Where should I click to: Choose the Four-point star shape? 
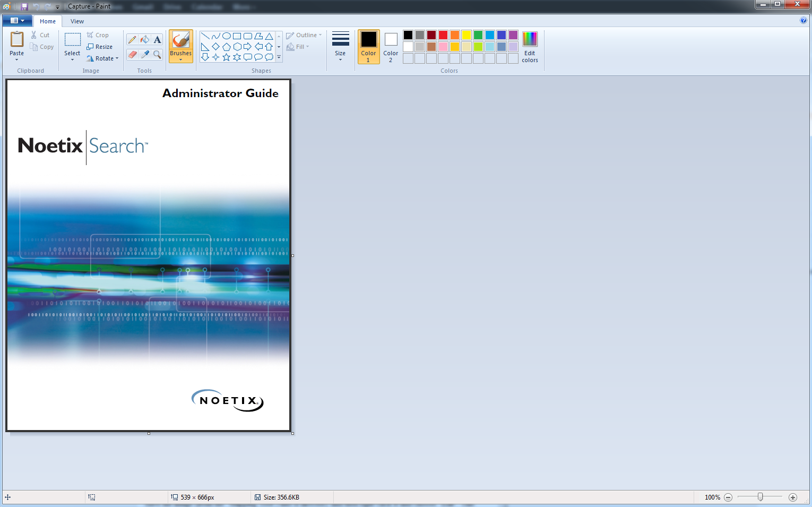tap(215, 57)
